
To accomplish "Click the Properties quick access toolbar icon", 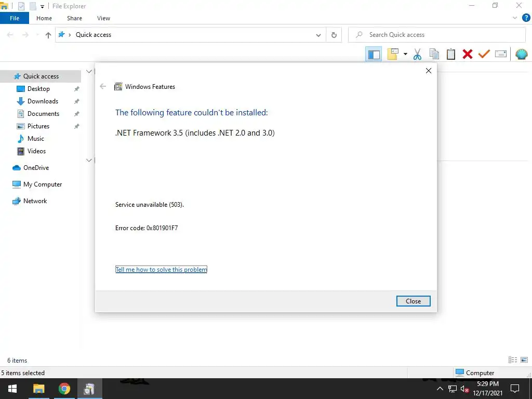I will 21,6.
